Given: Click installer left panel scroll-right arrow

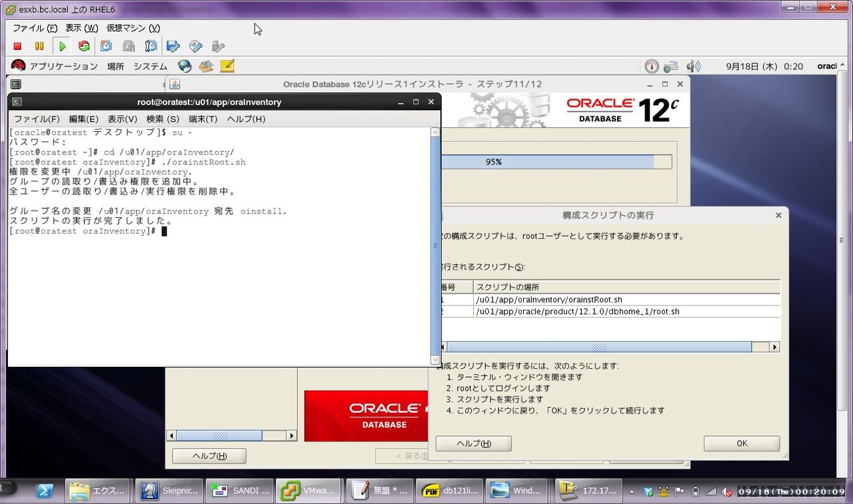Looking at the screenshot, I should point(291,435).
